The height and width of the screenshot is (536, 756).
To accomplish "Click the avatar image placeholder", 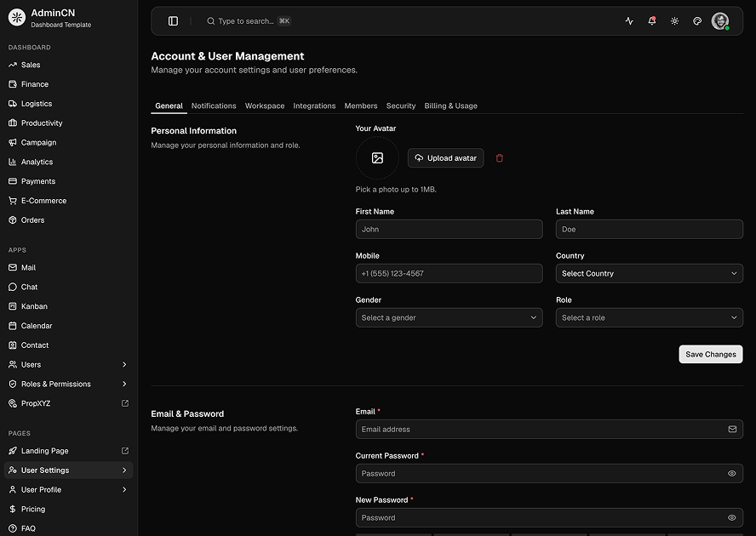I will tap(377, 158).
